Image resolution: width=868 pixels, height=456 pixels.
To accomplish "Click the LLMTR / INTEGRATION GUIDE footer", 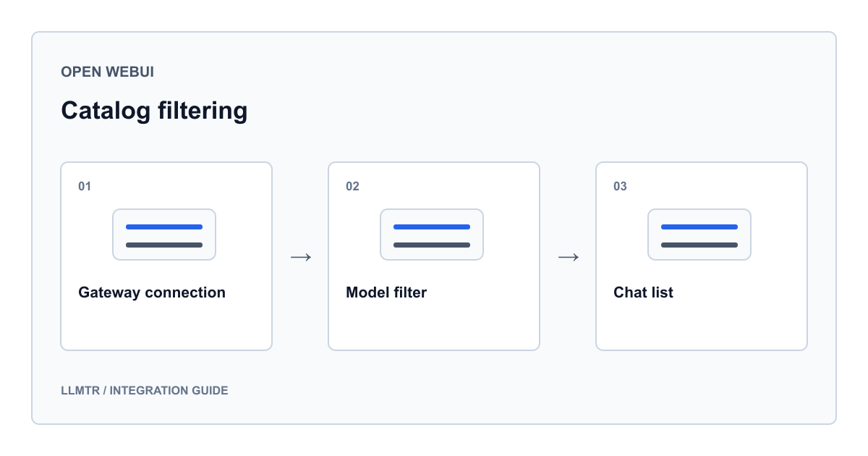I will click(x=145, y=390).
